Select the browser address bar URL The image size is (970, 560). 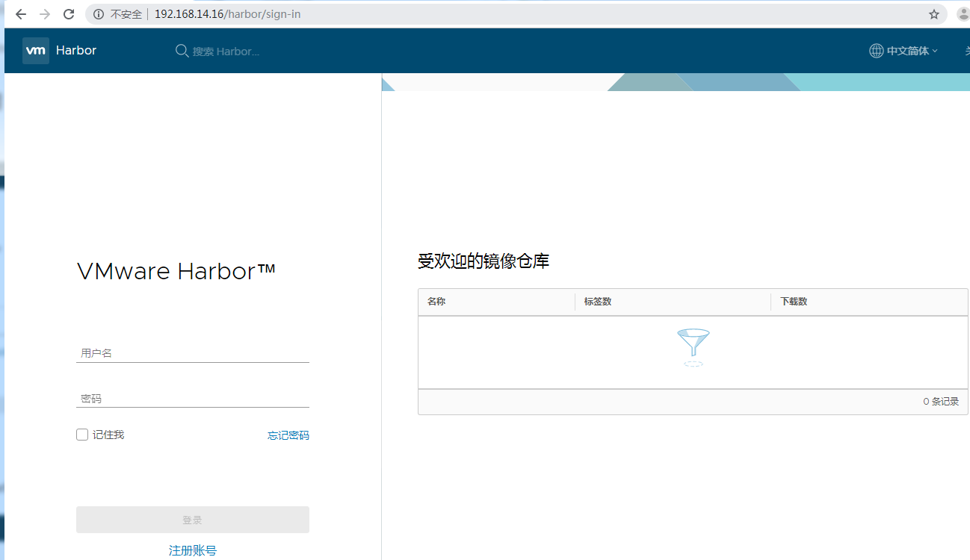pos(228,14)
